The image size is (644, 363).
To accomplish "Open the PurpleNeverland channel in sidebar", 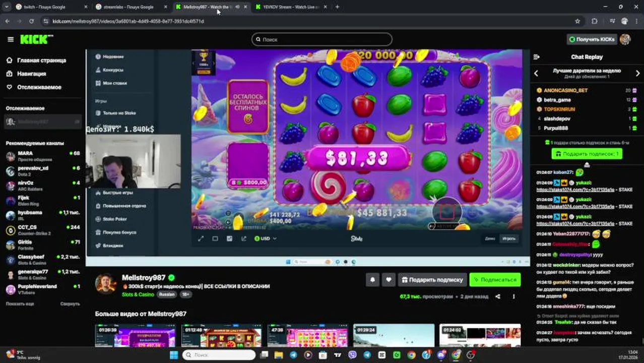I will pyautogui.click(x=43, y=289).
